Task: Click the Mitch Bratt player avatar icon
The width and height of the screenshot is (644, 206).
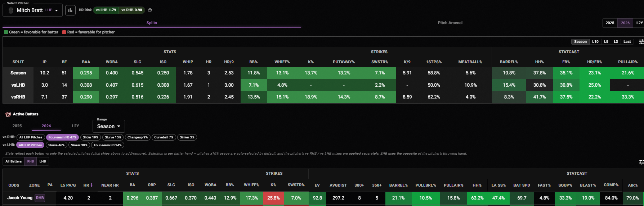Action: (x=11, y=10)
